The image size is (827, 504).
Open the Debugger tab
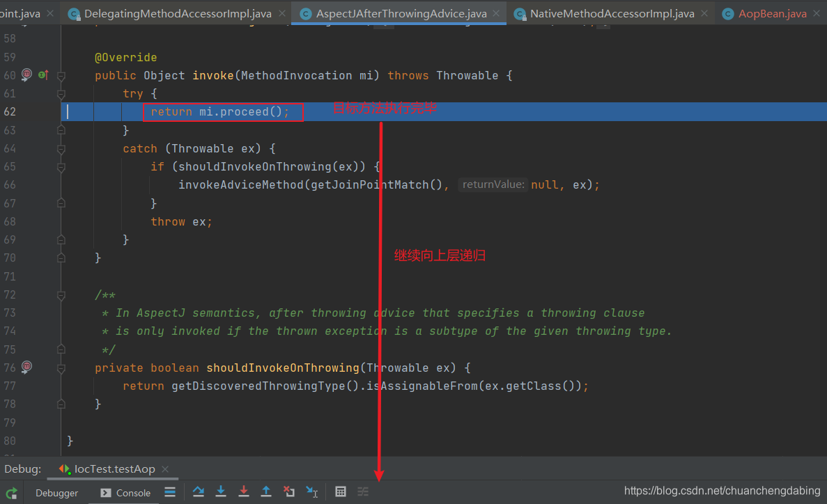[56, 493]
